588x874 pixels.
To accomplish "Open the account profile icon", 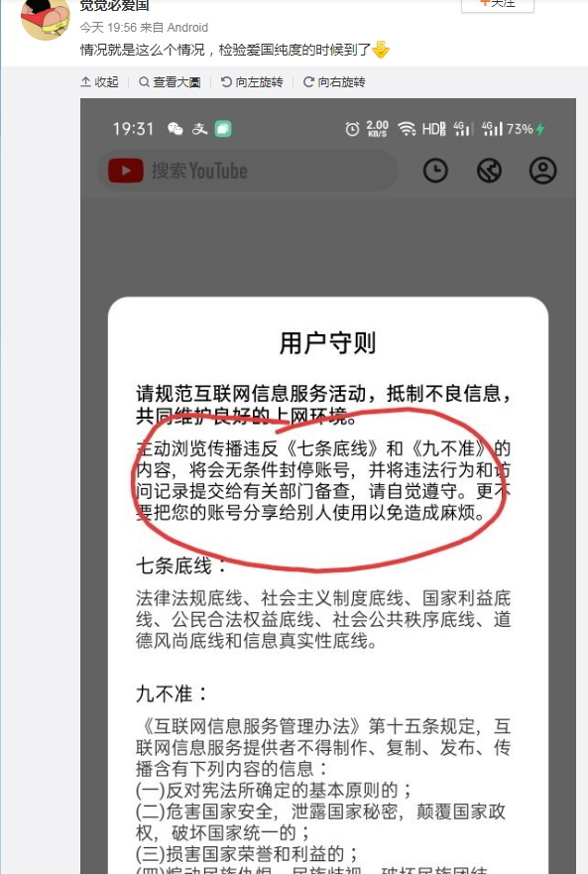I will tap(542, 170).
